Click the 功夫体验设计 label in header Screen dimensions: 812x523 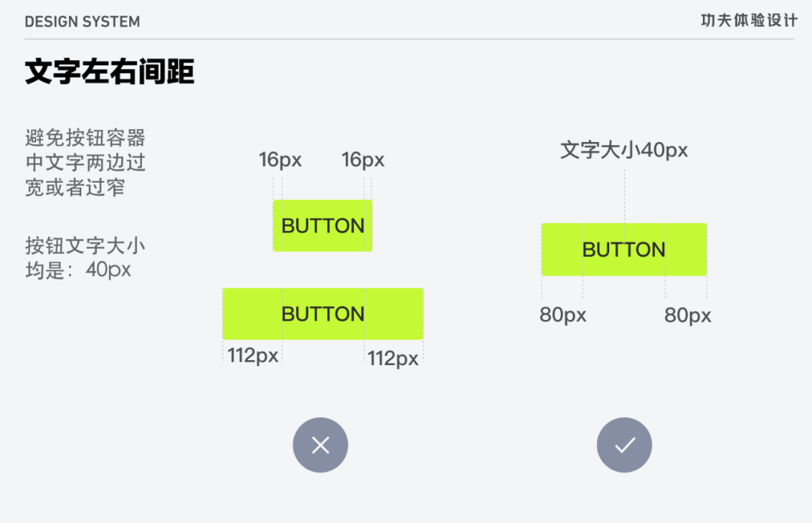tap(749, 21)
